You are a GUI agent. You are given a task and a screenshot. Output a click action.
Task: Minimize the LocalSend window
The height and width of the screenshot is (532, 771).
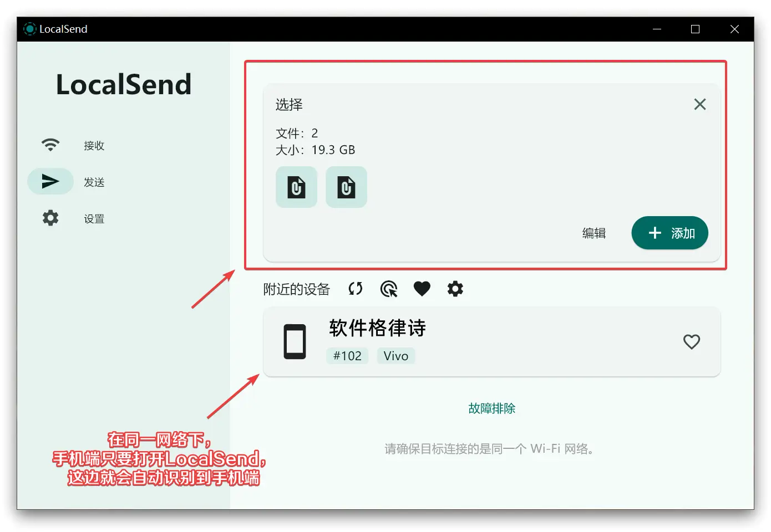(657, 29)
